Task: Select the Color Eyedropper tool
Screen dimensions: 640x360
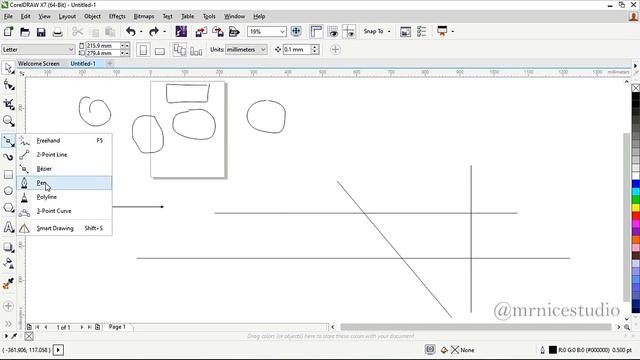Action: [8, 283]
